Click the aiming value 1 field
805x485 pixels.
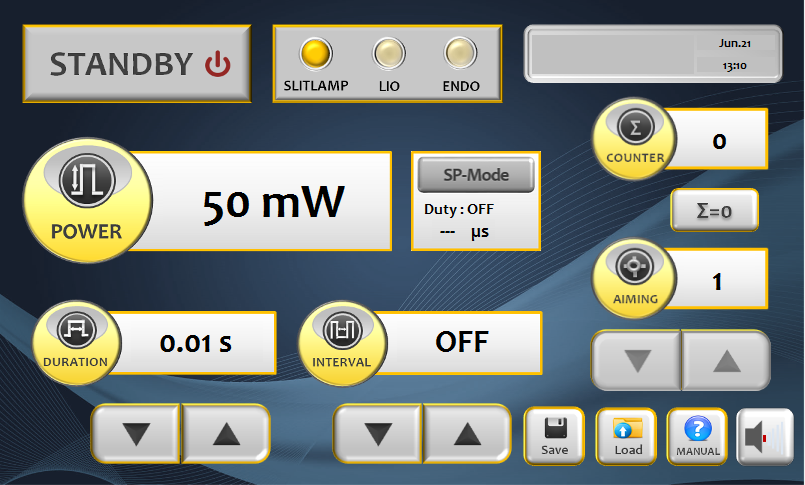719,280
